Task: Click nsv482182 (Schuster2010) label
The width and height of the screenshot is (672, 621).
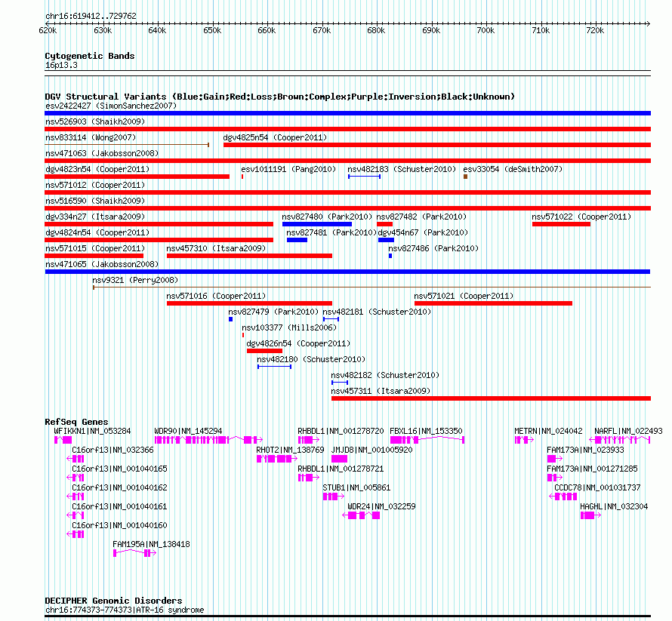Action: [x=385, y=375]
